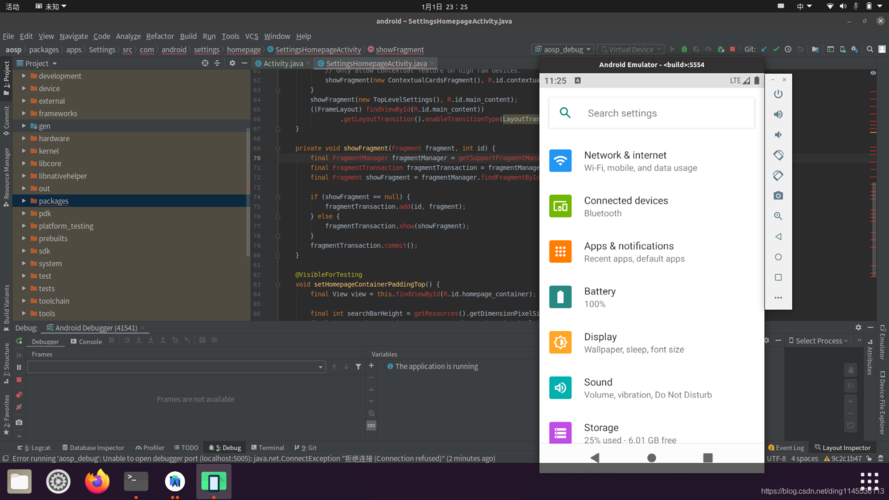This screenshot has height=500, width=889.
Task: Click the Search settings field
Action: pyautogui.click(x=651, y=113)
